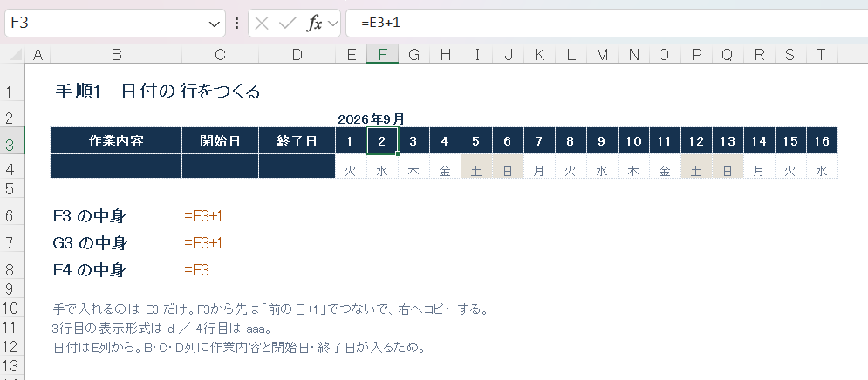
Task: Click the '2026年9月' month label cell
Action: click(x=372, y=119)
